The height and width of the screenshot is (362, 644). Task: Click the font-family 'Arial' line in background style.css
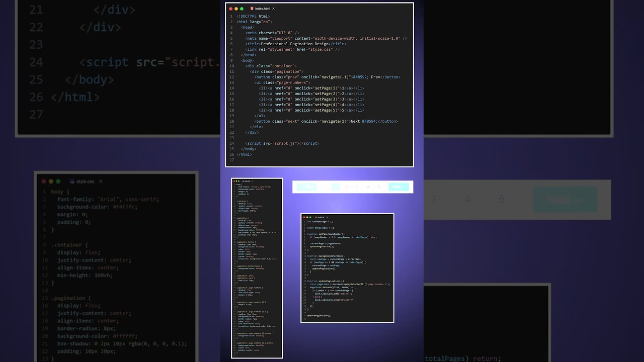click(108, 199)
